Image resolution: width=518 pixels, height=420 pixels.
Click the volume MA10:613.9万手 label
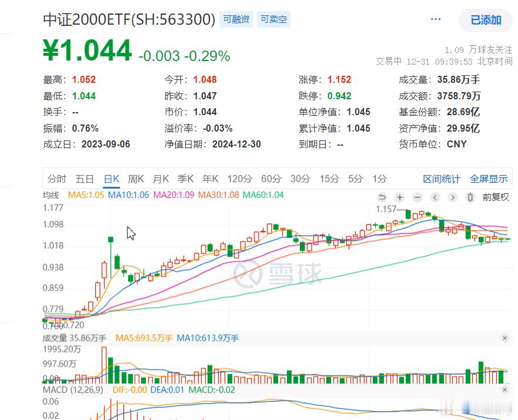208,338
